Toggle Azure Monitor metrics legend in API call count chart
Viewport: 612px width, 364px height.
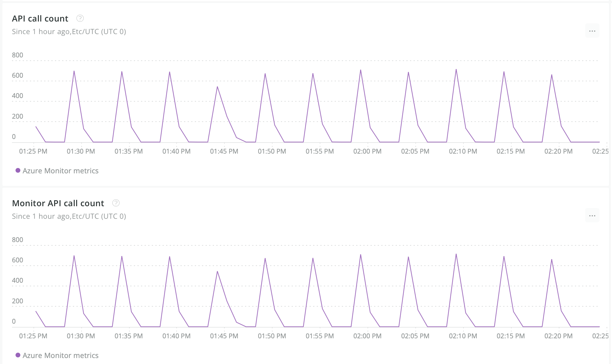point(57,171)
